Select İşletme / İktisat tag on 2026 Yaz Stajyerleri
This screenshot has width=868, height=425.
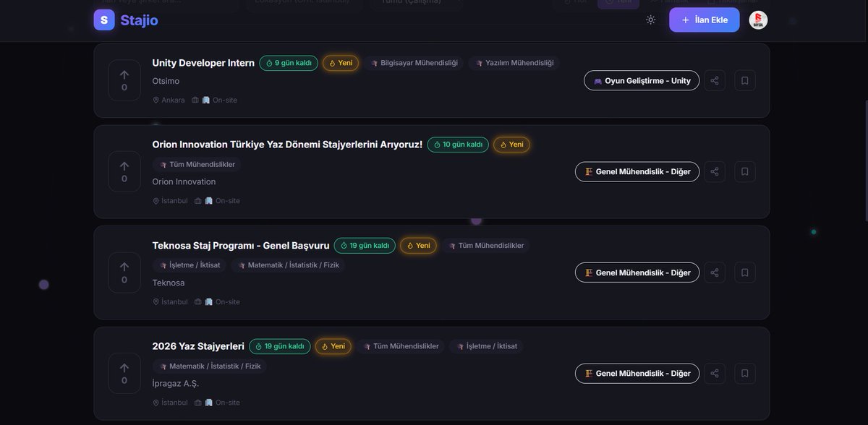coord(487,346)
